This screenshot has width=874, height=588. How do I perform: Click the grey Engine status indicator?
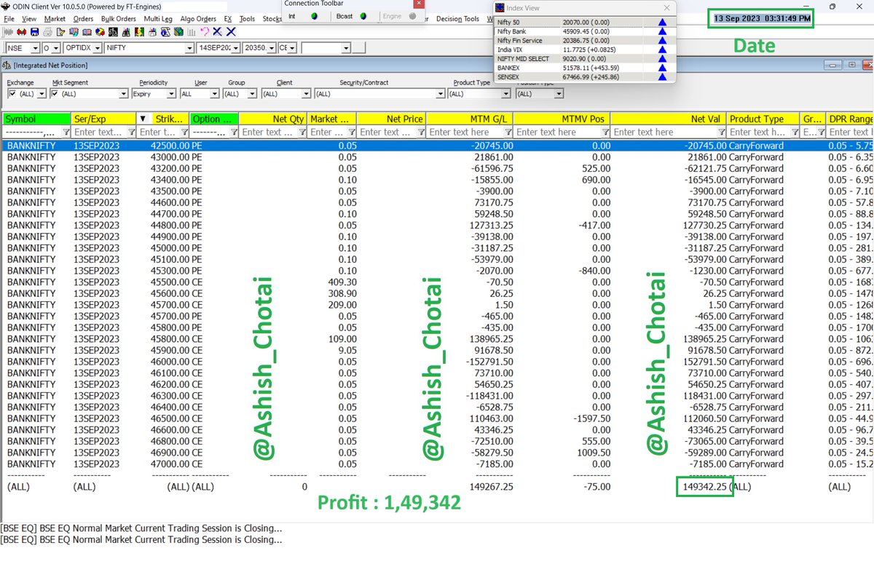[412, 16]
